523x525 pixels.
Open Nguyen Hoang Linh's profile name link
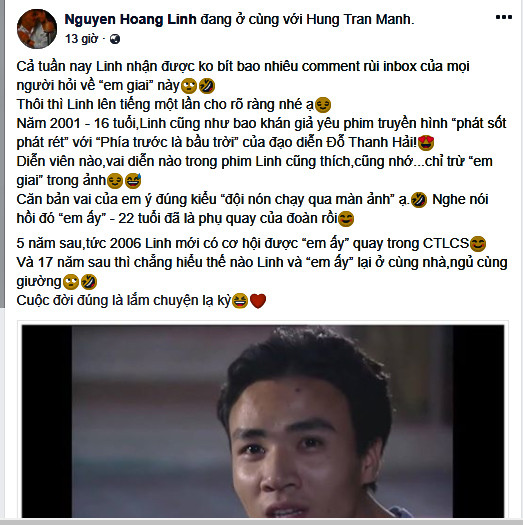(130, 19)
